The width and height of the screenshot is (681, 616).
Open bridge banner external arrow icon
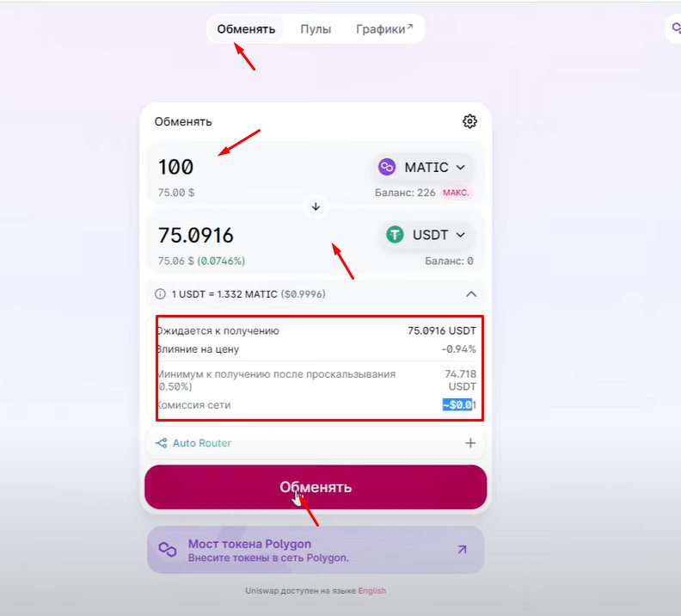click(x=462, y=550)
